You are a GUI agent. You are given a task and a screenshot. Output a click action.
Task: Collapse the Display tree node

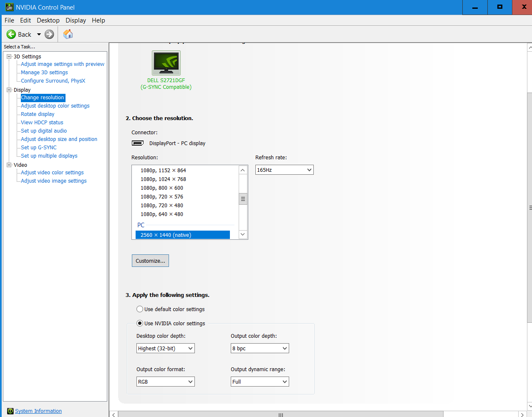[x=9, y=90]
